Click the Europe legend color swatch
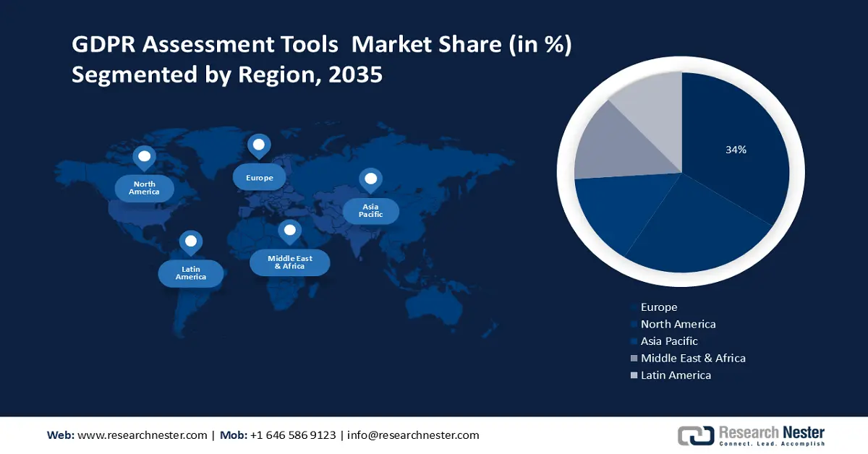This screenshot has height=454, width=868. (x=634, y=308)
